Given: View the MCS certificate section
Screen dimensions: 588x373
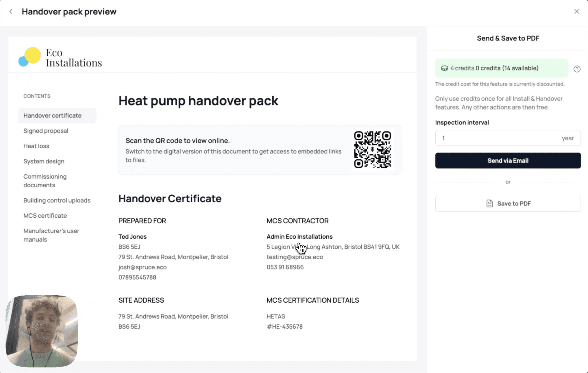Looking at the screenshot, I should pyautogui.click(x=45, y=216).
